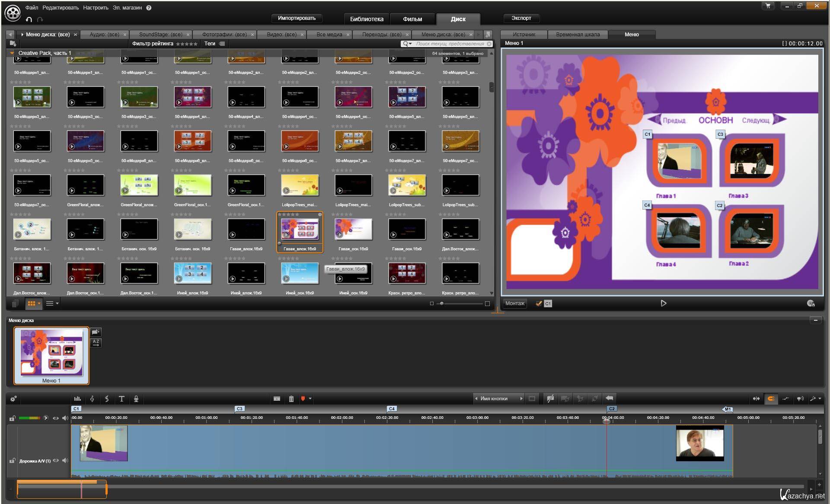Image resolution: width=830 pixels, height=504 pixels.
Task: Toggle master speaker mute icon
Action: click(x=65, y=418)
